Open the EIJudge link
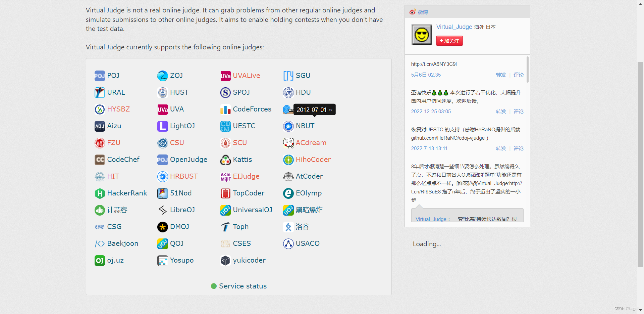 coord(246,176)
